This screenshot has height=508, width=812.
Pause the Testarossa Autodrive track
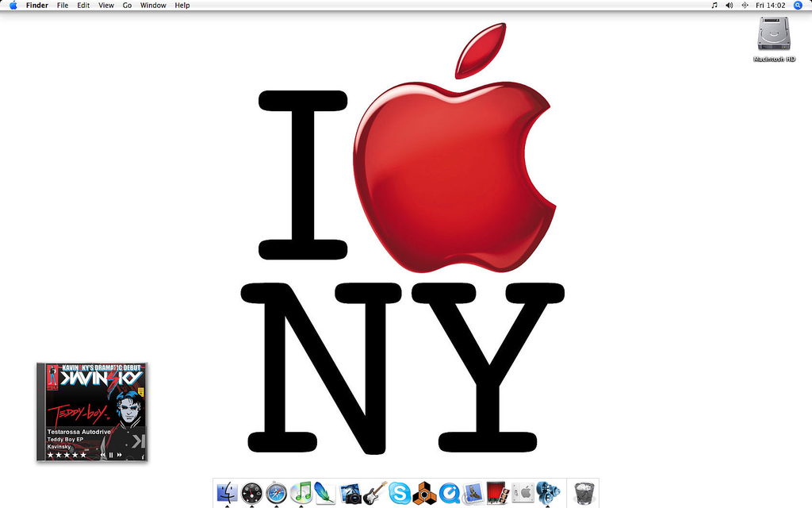coord(111,455)
